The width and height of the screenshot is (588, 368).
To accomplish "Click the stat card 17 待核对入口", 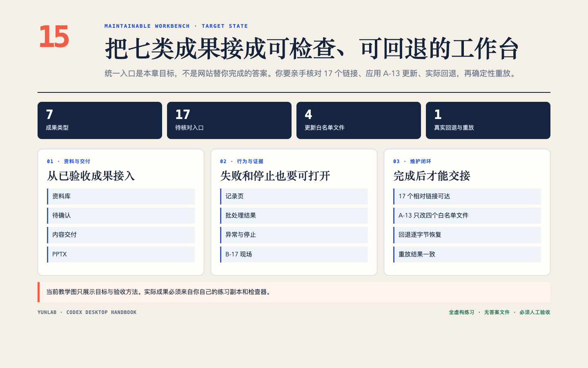I will click(229, 120).
